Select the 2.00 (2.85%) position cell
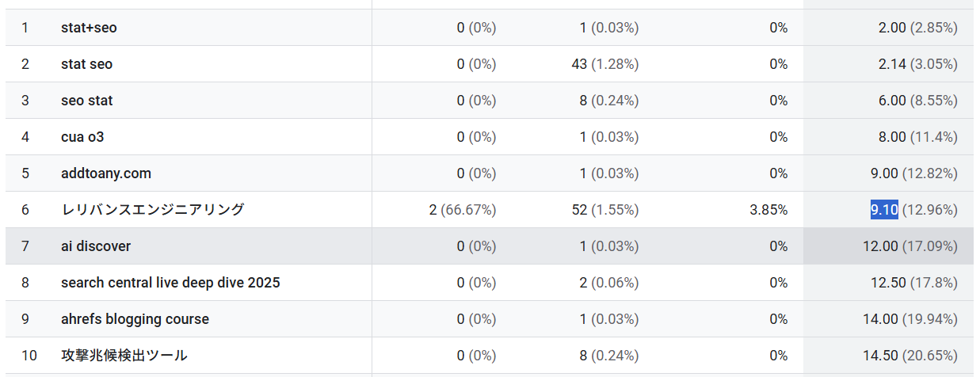Viewport: 980px width, 377px height. 918,28
